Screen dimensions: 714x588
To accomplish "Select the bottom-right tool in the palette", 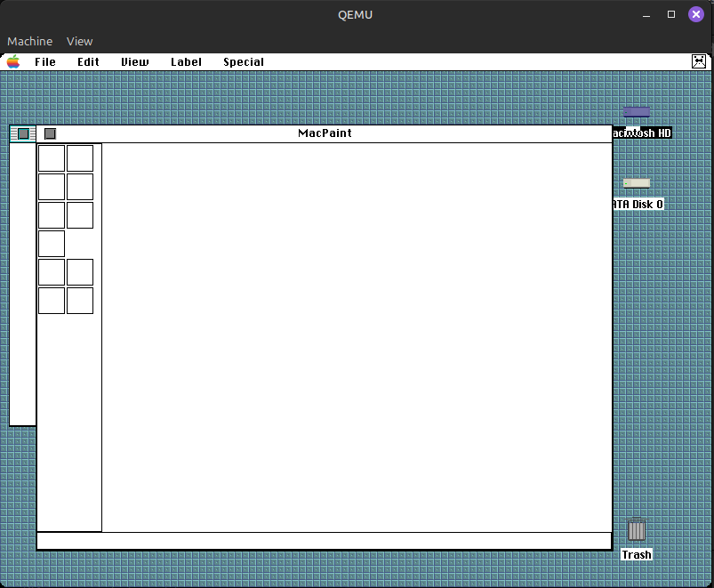I will point(80,300).
